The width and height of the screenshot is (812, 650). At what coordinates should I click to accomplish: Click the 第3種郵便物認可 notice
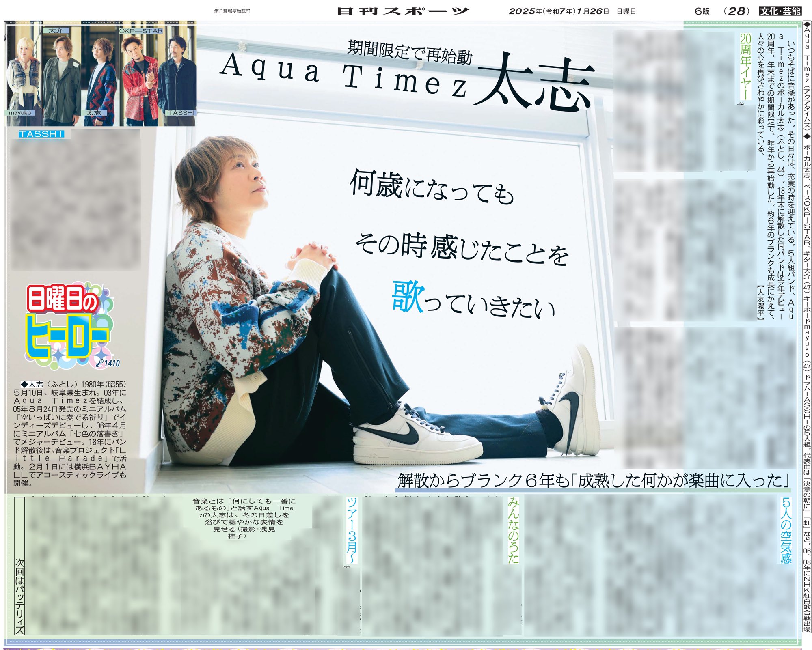(x=232, y=11)
